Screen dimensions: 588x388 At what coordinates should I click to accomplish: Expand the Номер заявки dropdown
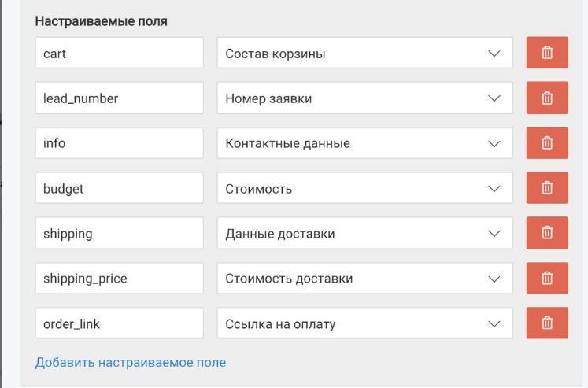tap(365, 98)
